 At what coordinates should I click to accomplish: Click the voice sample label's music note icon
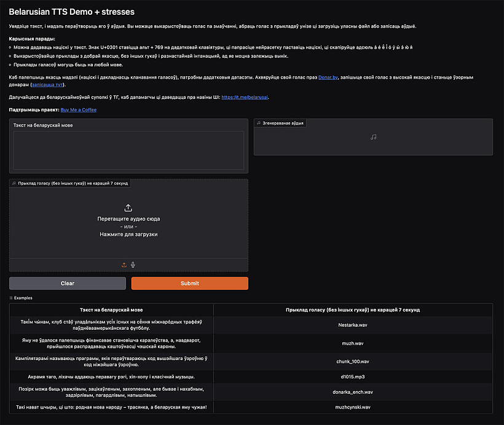(x=14, y=183)
